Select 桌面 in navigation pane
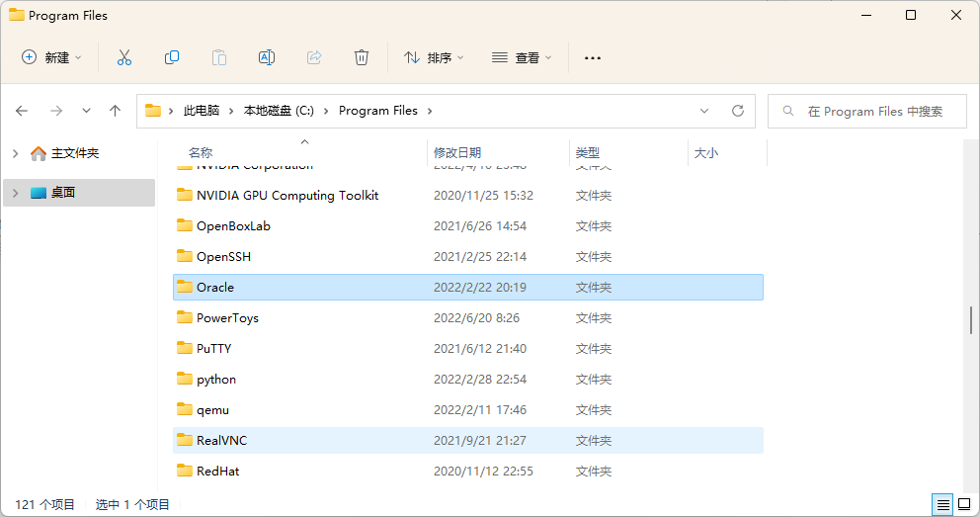The height and width of the screenshot is (517, 980). 63,193
